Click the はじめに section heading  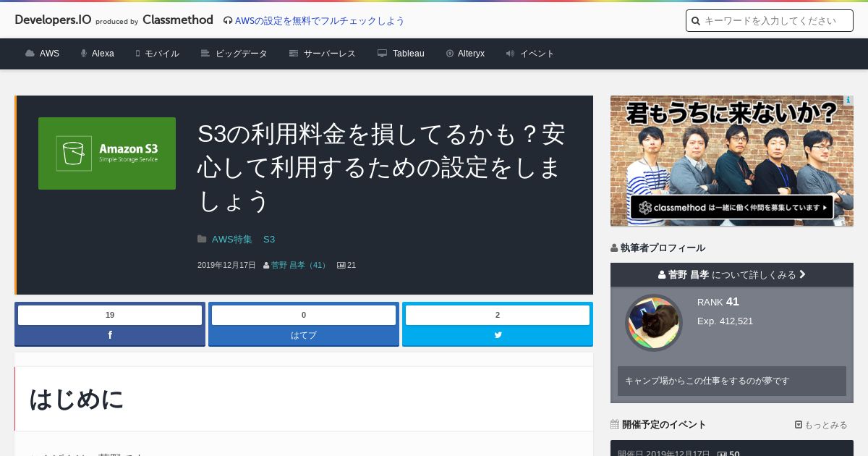(77, 399)
